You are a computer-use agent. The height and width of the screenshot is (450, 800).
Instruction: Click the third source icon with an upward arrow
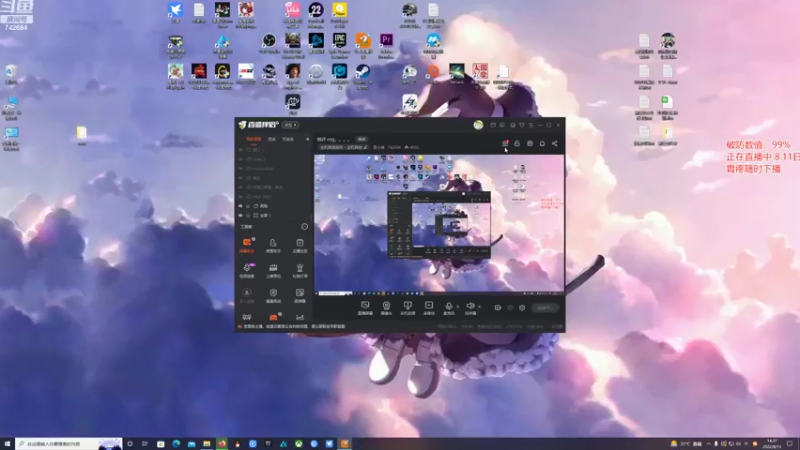(407, 307)
